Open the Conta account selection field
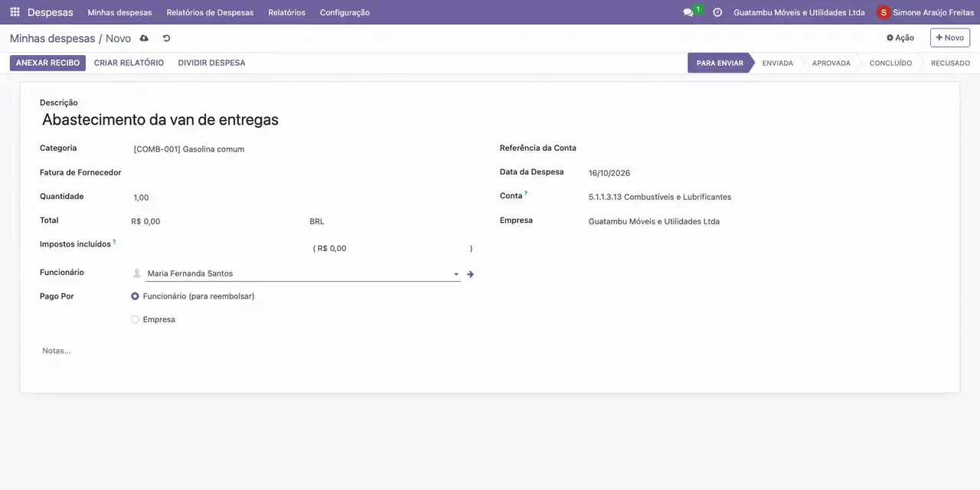Viewport: 980px width, 490px height. coord(763,197)
